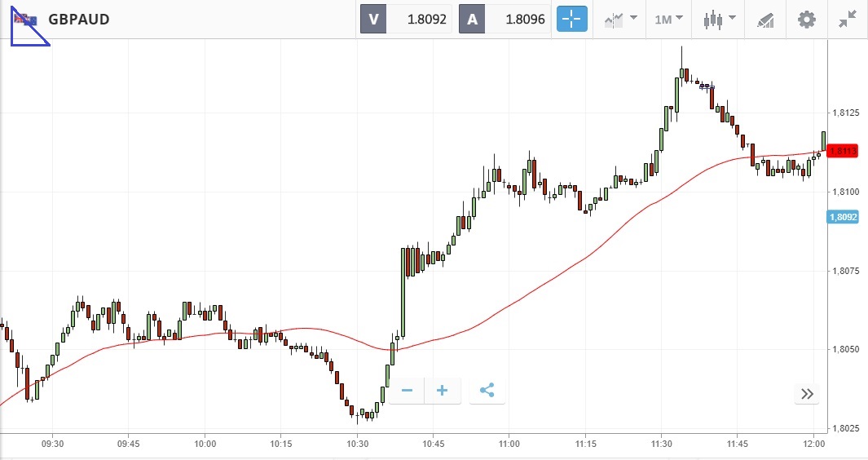This screenshot has height=460, width=868.
Task: Open the candlestick chart type dropdown
Action: click(720, 19)
